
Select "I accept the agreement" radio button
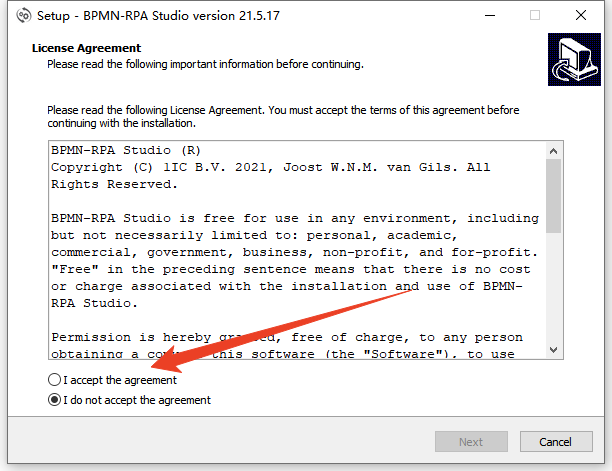tap(54, 380)
